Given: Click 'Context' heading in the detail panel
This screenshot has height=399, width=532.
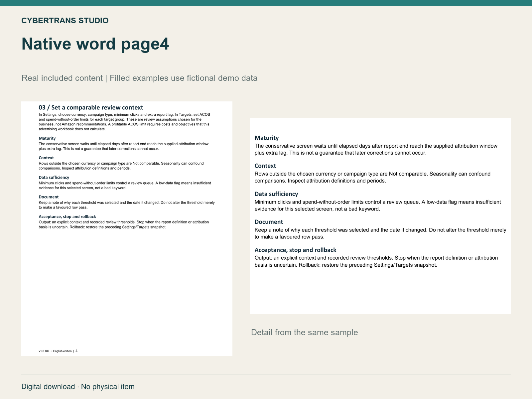Looking at the screenshot, I should point(265,166).
